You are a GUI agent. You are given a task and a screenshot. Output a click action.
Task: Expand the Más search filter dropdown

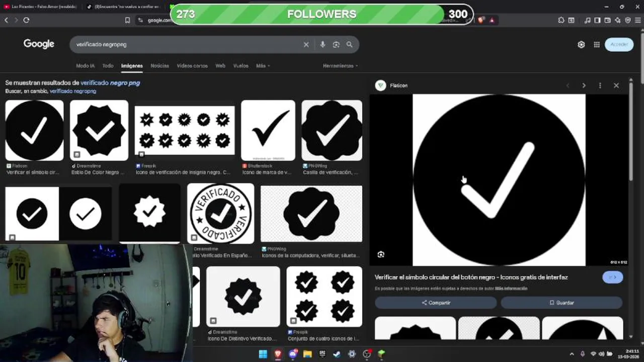point(263,66)
